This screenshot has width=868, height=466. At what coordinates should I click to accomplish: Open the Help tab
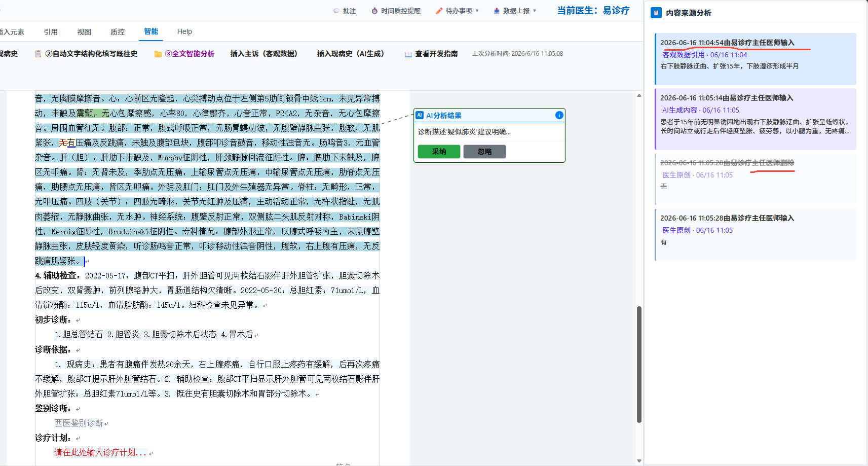[x=184, y=31]
